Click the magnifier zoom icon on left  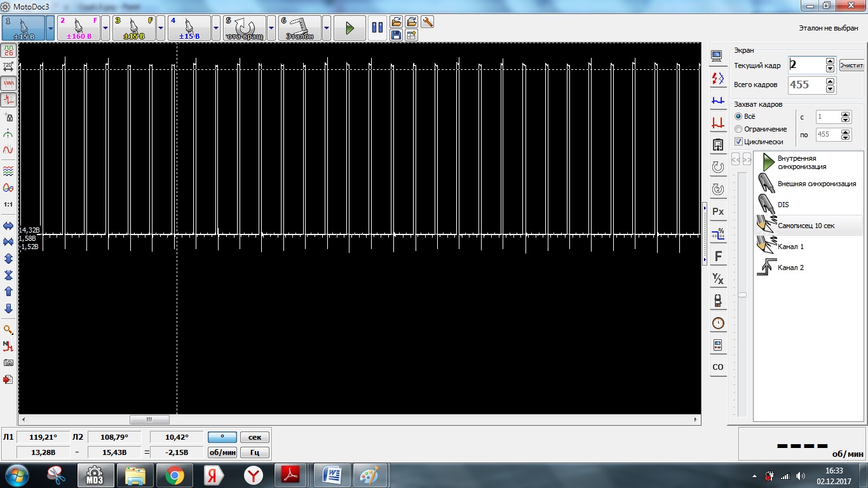pos(9,329)
